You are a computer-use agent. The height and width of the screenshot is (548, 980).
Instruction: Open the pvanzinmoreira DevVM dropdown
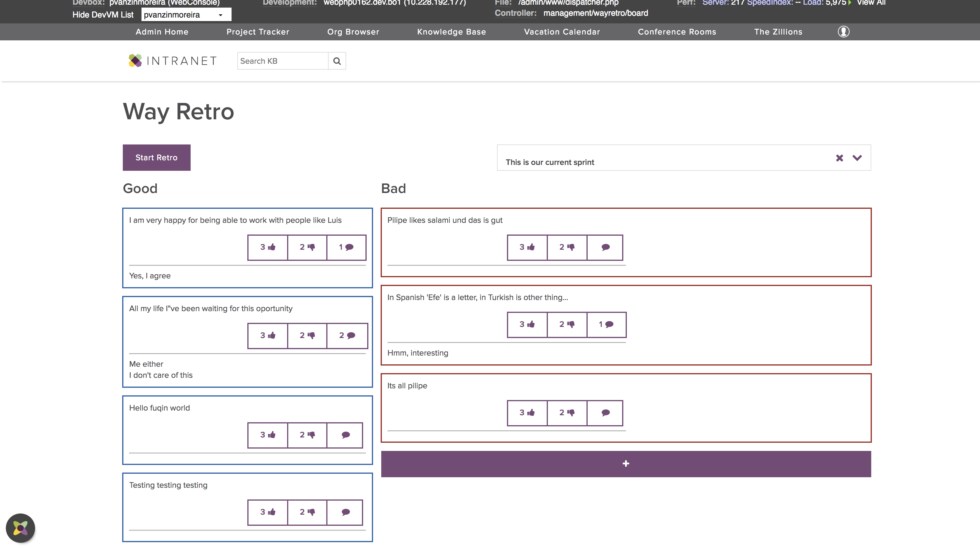pos(186,15)
